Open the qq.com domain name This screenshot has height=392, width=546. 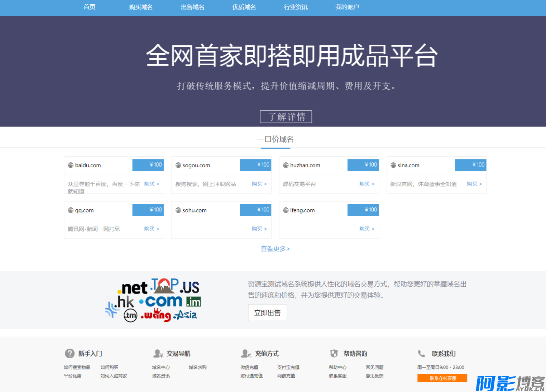[x=84, y=210]
